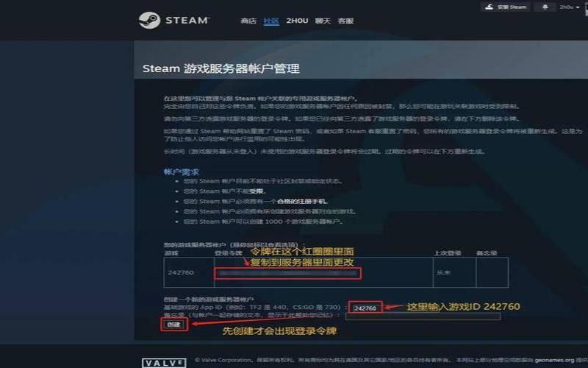The height and width of the screenshot is (368, 588).
Task: Go to the 2HOU profile menu
Action: click(297, 21)
